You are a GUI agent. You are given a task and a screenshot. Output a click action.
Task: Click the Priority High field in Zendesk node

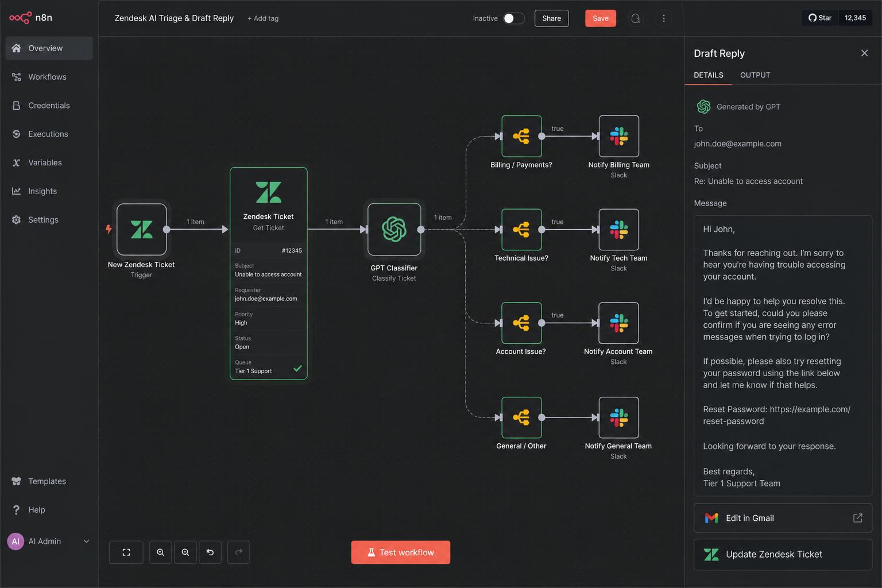click(268, 319)
